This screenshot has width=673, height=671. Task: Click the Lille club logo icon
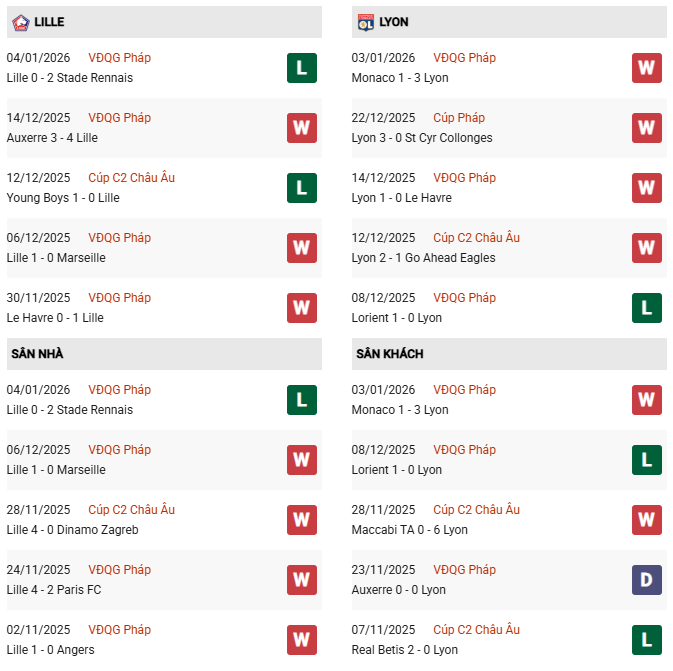pos(20,22)
